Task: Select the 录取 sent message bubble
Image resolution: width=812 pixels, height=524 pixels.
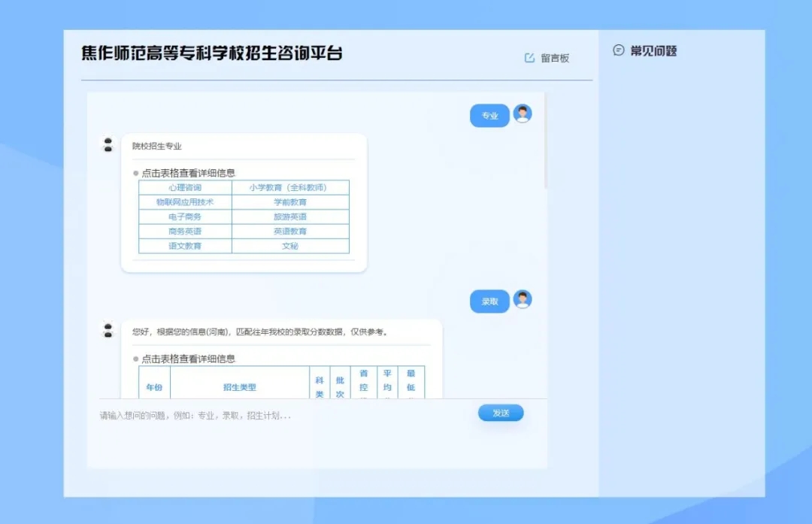Action: [489, 301]
